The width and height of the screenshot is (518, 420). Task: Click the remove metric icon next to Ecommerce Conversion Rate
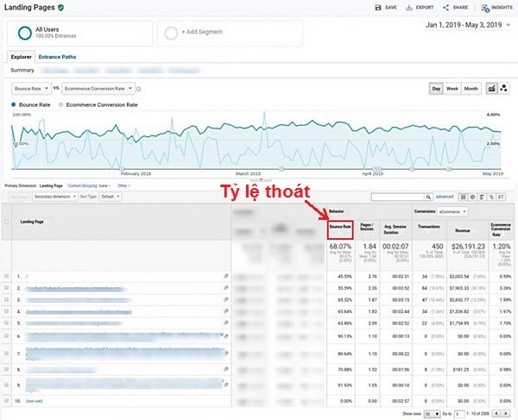(x=139, y=89)
